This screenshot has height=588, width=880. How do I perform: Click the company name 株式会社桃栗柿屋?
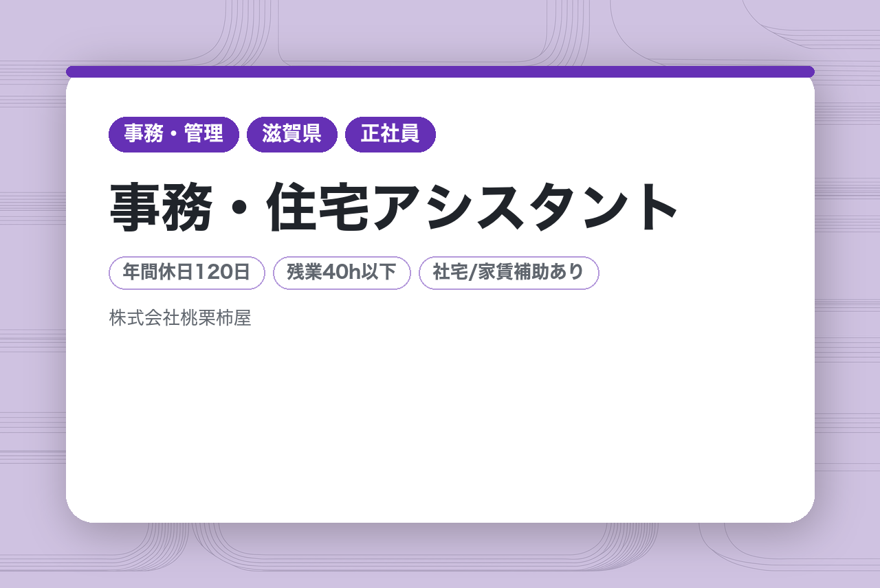[x=180, y=318]
